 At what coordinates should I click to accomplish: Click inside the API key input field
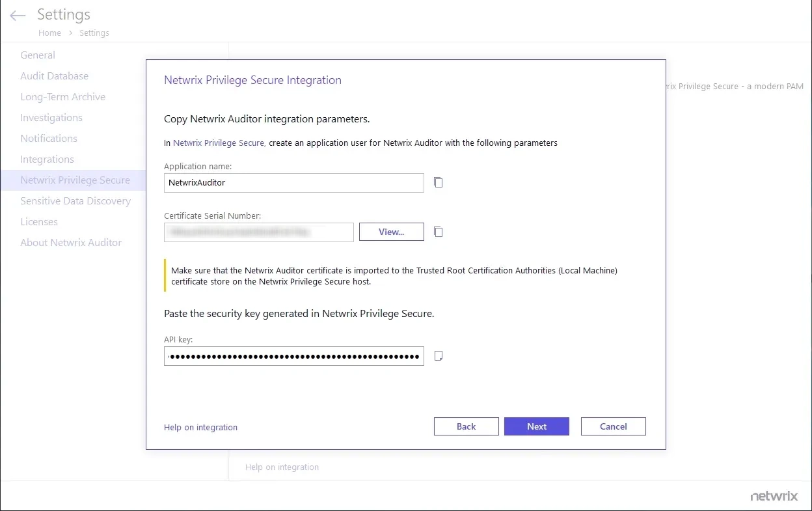(x=293, y=356)
